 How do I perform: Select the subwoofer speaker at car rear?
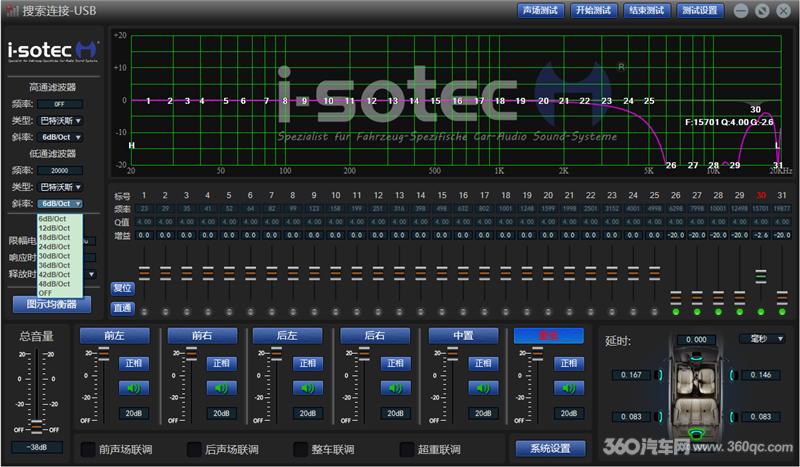click(x=696, y=434)
